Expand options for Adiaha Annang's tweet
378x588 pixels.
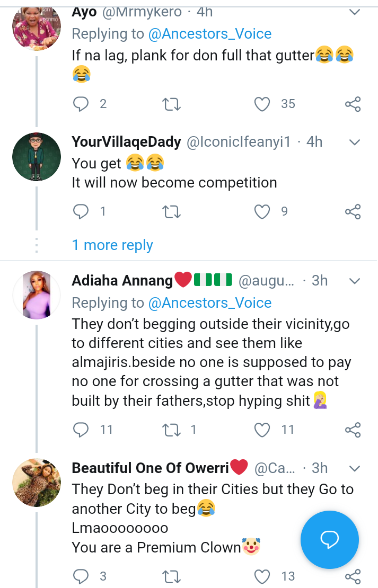click(x=354, y=280)
